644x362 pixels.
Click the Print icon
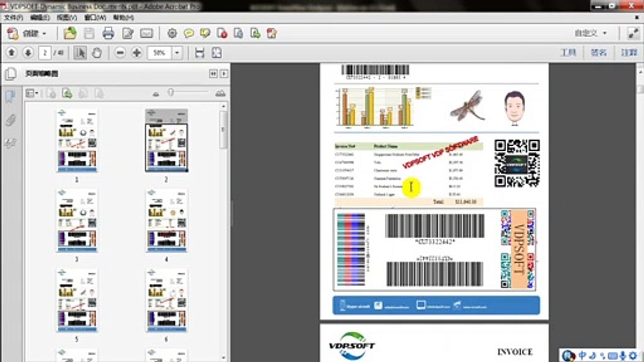pyautogui.click(x=108, y=34)
